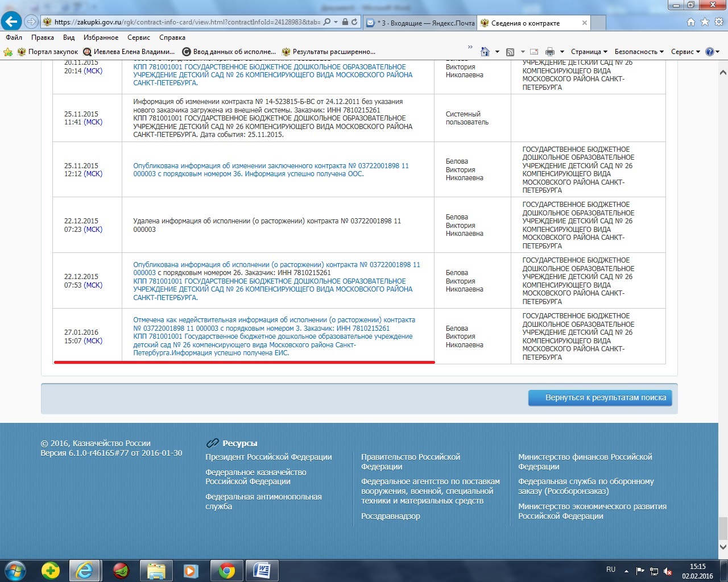Expand the Безопасность dropdown menu

click(639, 52)
